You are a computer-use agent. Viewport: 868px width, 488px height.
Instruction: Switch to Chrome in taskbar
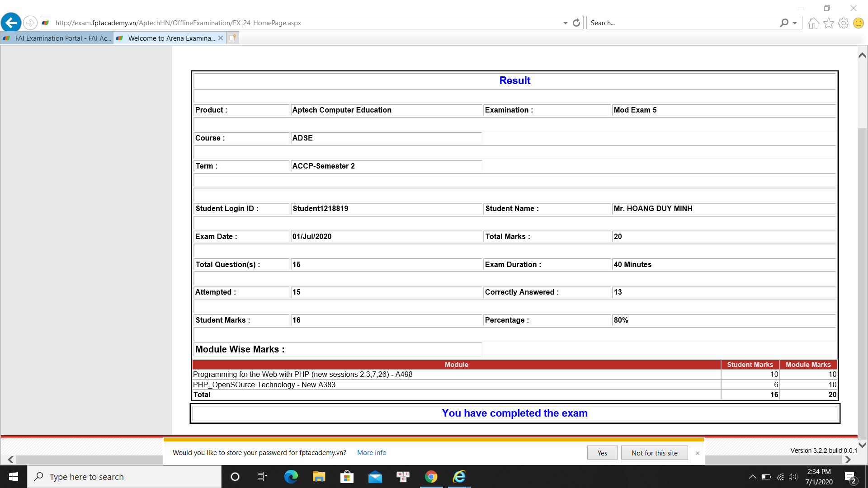[431, 477]
